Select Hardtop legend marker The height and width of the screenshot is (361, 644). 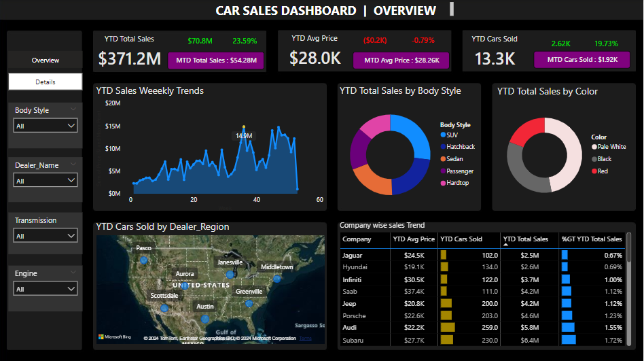443,183
